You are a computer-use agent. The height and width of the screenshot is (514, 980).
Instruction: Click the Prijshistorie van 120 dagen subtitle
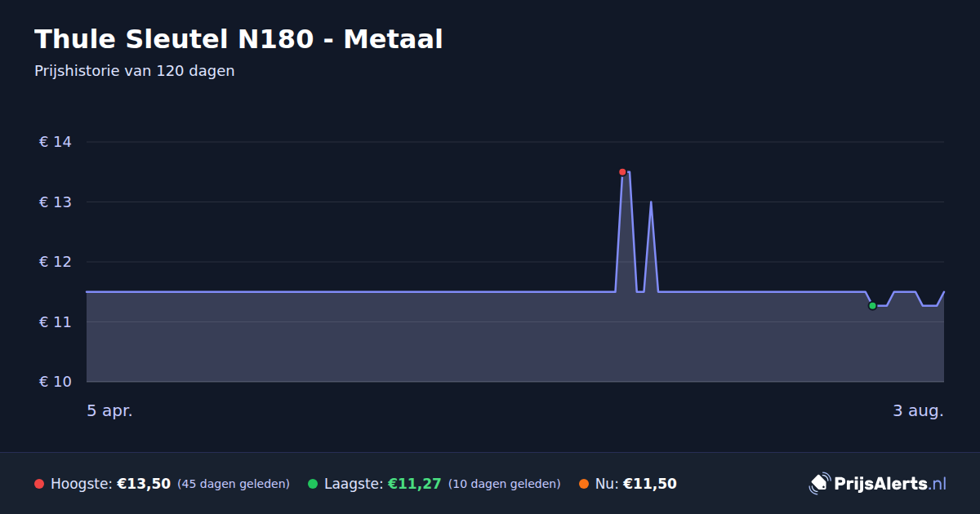[135, 71]
